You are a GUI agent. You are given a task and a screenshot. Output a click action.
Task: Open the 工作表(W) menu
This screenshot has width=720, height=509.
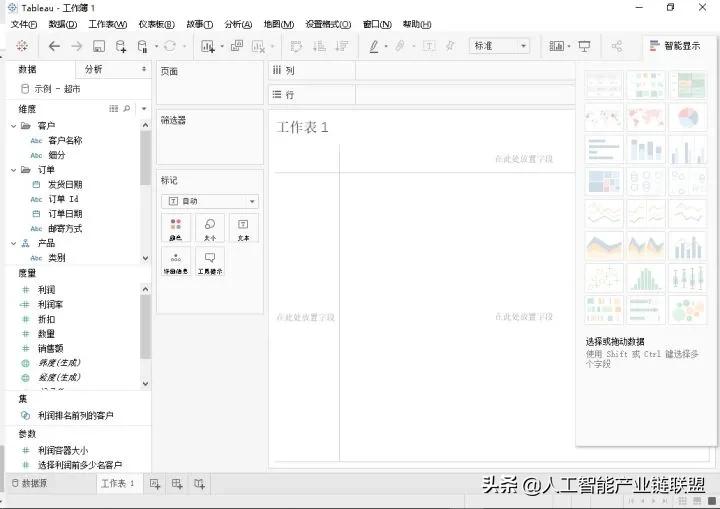pyautogui.click(x=107, y=24)
